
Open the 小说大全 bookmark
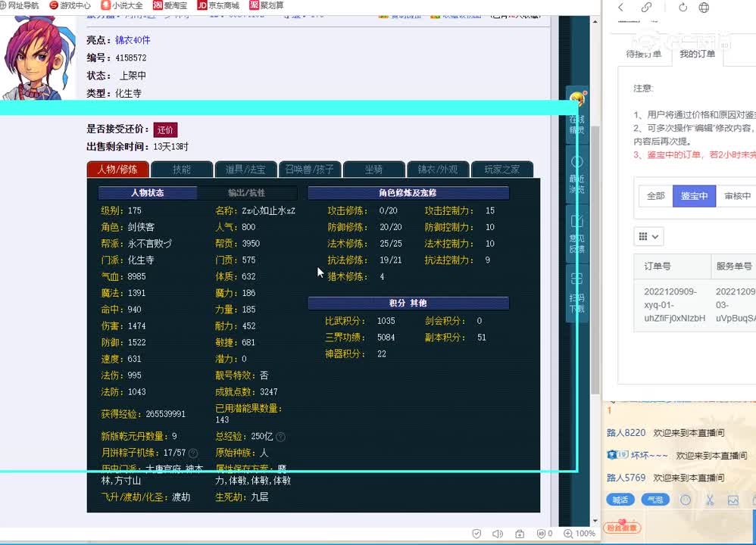point(122,5)
